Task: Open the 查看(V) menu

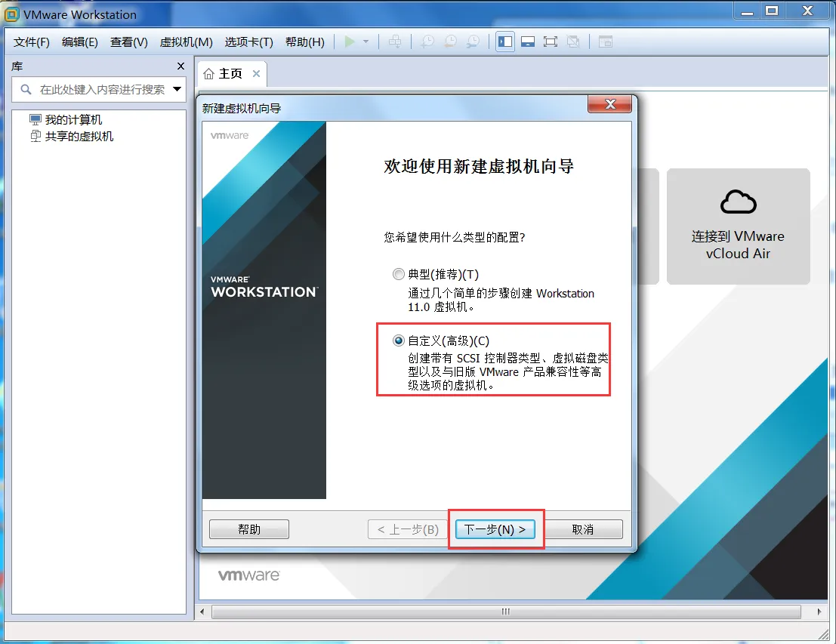Action: 129,42
